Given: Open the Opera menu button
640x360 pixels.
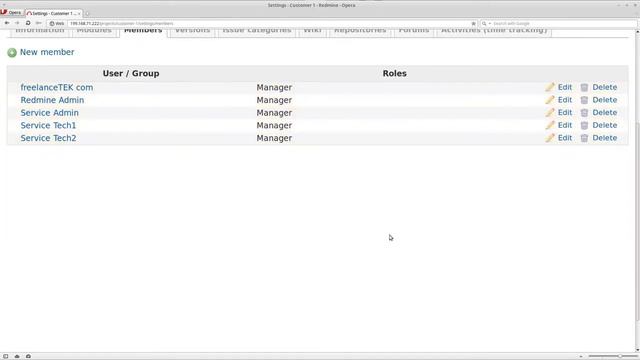Looking at the screenshot, I should [x=11, y=13].
